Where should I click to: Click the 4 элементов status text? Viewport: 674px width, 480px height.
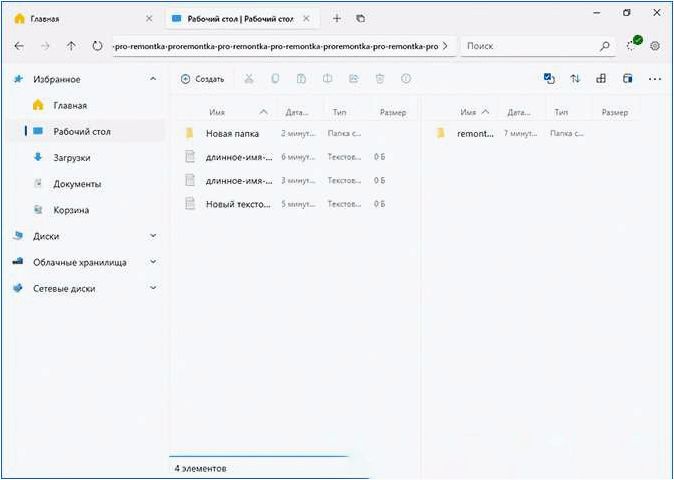pos(200,468)
